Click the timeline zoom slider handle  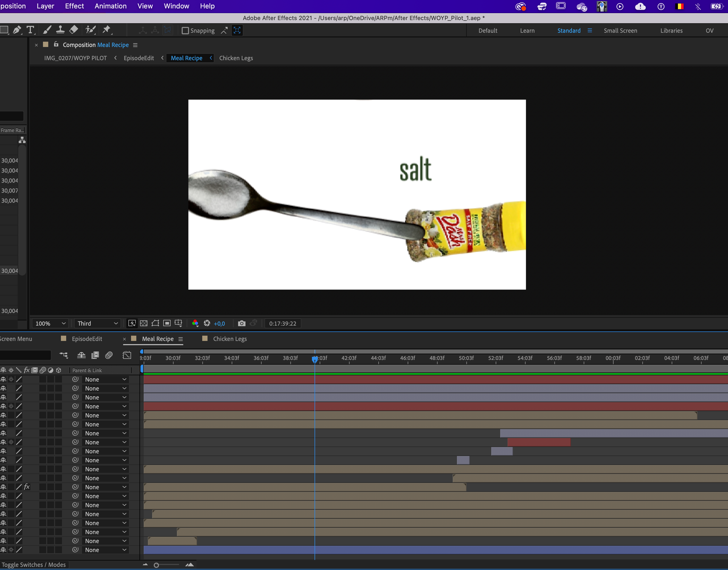coord(156,565)
